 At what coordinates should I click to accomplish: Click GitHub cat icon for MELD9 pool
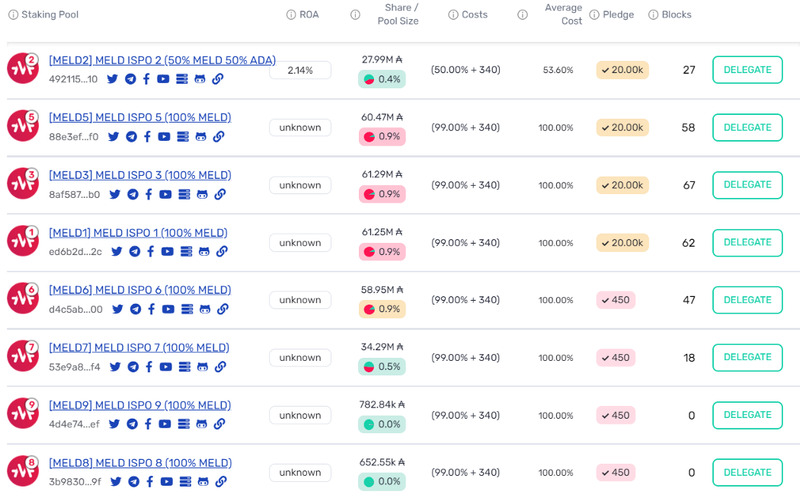202,424
